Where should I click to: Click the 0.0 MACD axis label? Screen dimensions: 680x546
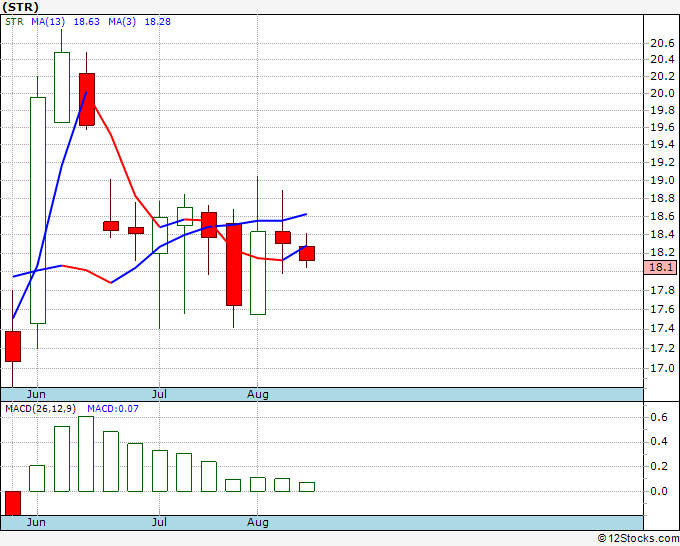(659, 491)
